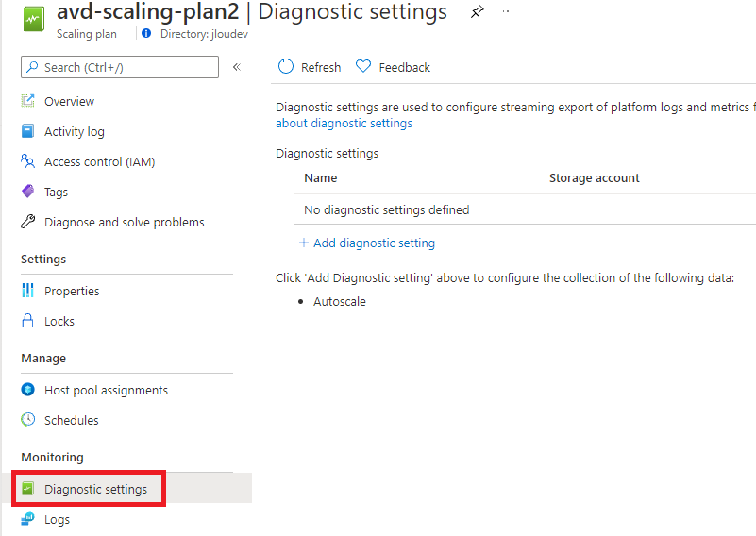756x536 pixels.
Task: Collapse the sidebar with the double chevron
Action: click(x=237, y=67)
